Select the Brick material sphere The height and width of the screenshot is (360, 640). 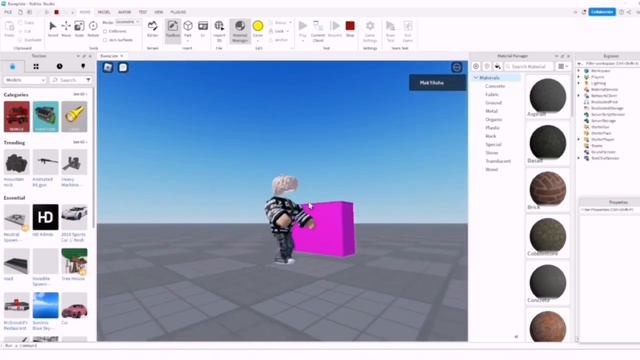(x=547, y=189)
